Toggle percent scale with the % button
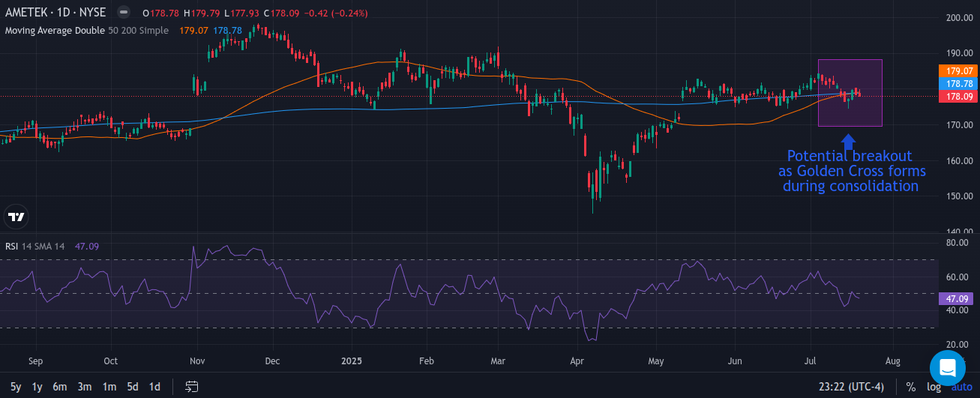This screenshot has width=980, height=398. click(911, 387)
